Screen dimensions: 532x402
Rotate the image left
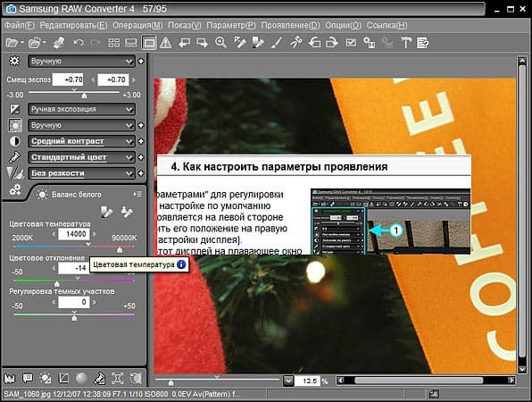point(314,43)
